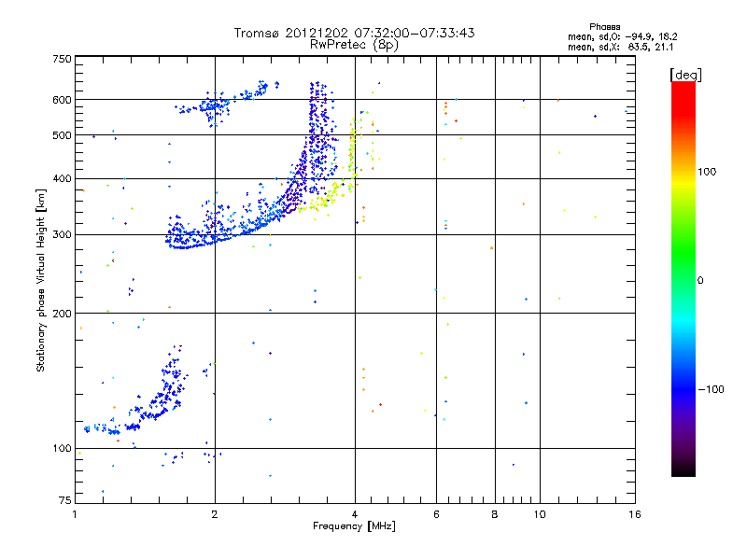Click the "[deg]" colorbar unit label
The height and width of the screenshot is (560, 747).
click(685, 75)
